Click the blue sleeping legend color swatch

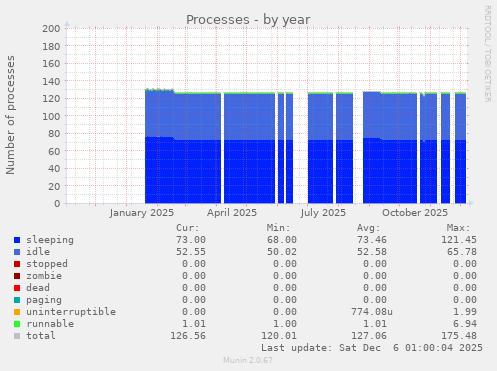point(17,240)
